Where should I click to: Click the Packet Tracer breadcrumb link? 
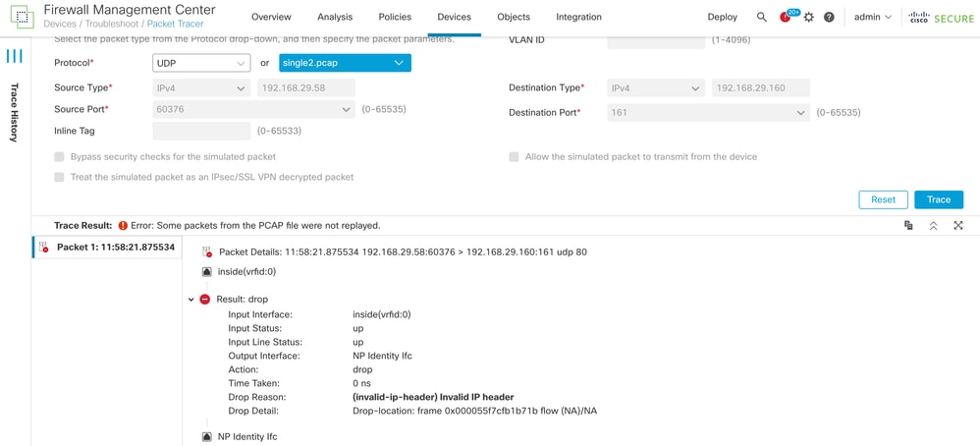[x=175, y=24]
